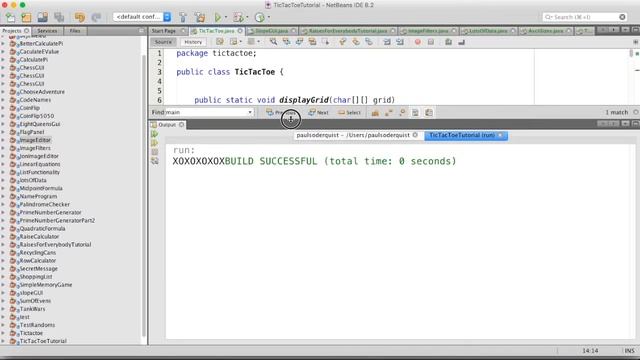The width and height of the screenshot is (640, 360).
Task: Expand the TicTacToeTutorial project node
Action: coord(3,341)
